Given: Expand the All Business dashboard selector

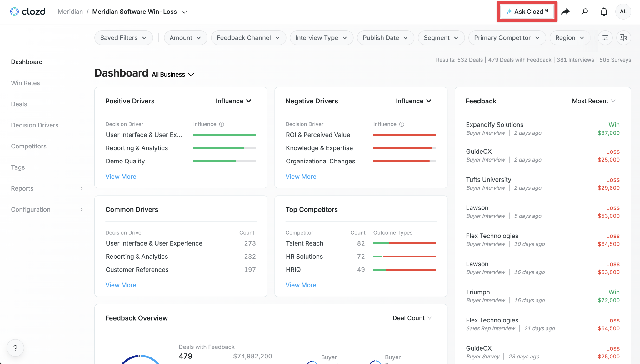Looking at the screenshot, I should click(173, 75).
